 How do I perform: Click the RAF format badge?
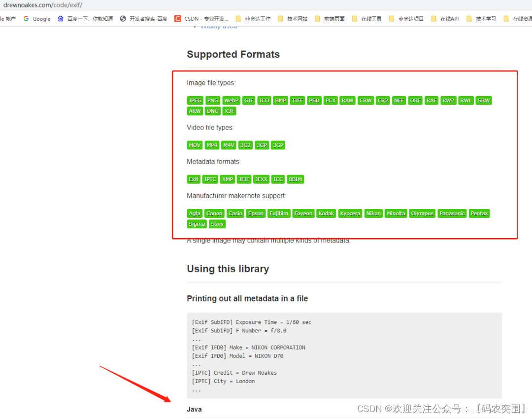pos(432,101)
